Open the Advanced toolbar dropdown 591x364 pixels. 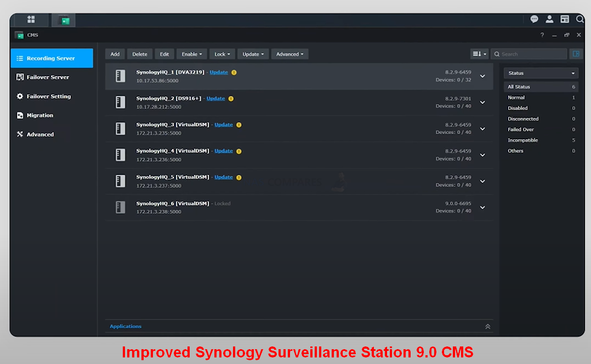coord(289,54)
